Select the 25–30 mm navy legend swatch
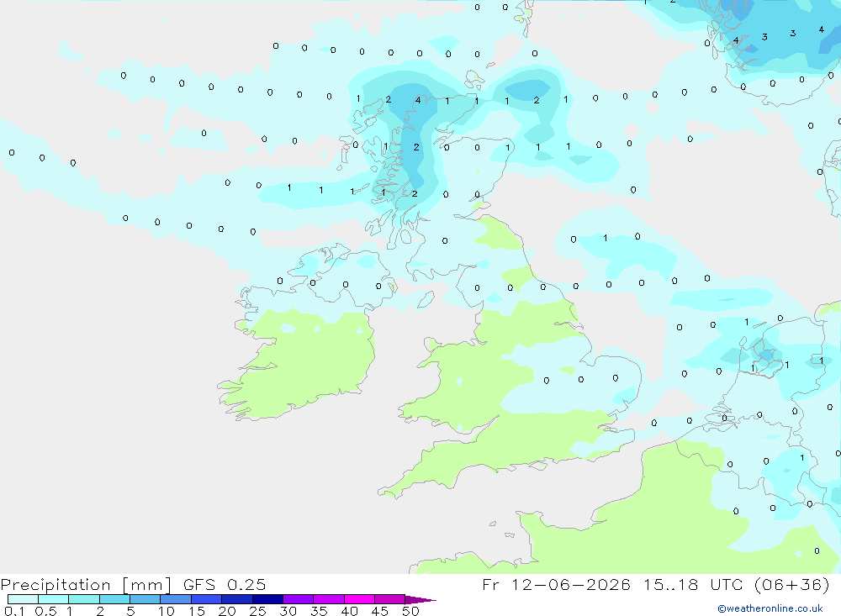The width and height of the screenshot is (841, 616). point(267,599)
